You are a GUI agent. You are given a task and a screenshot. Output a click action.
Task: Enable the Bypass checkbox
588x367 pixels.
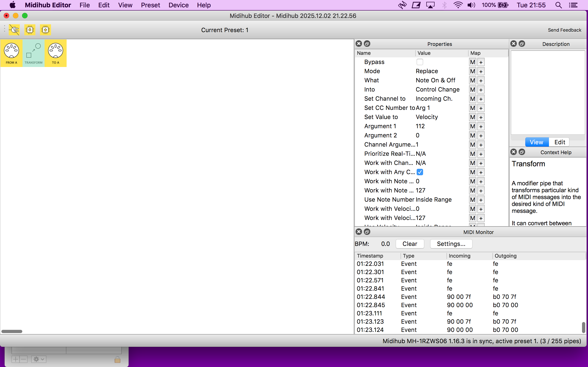[x=420, y=62]
